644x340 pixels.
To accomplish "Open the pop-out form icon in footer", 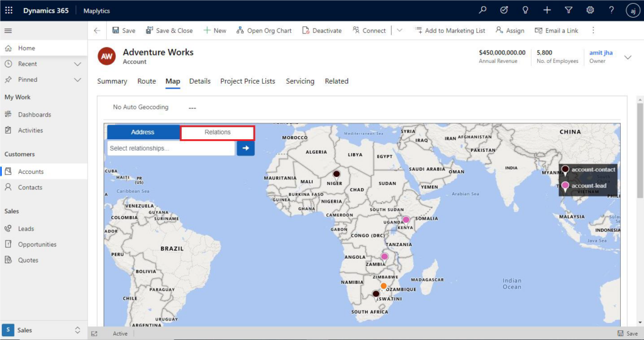I will tap(94, 334).
